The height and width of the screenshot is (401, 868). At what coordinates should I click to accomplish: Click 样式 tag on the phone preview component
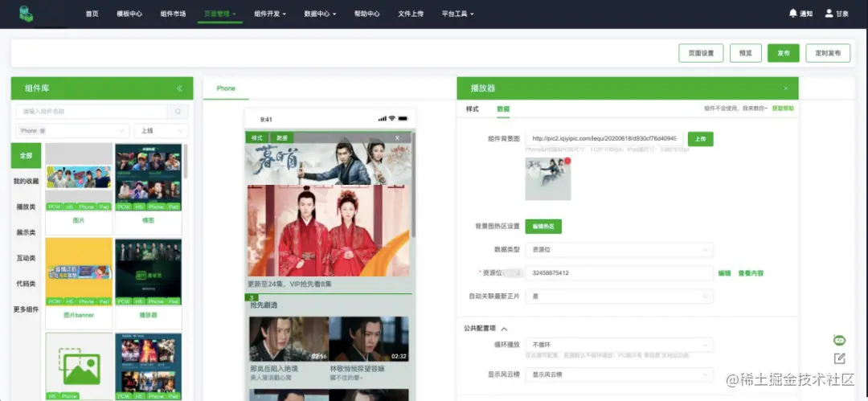[x=257, y=138]
